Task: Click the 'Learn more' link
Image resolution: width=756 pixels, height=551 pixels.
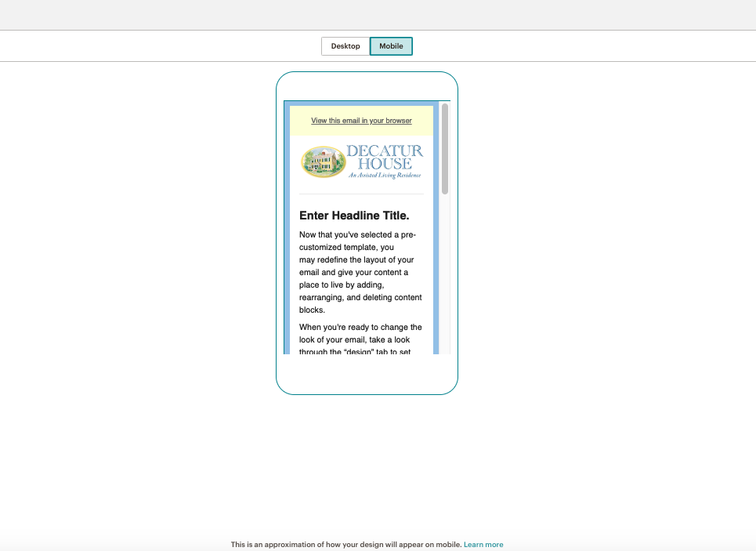Action: [x=483, y=544]
